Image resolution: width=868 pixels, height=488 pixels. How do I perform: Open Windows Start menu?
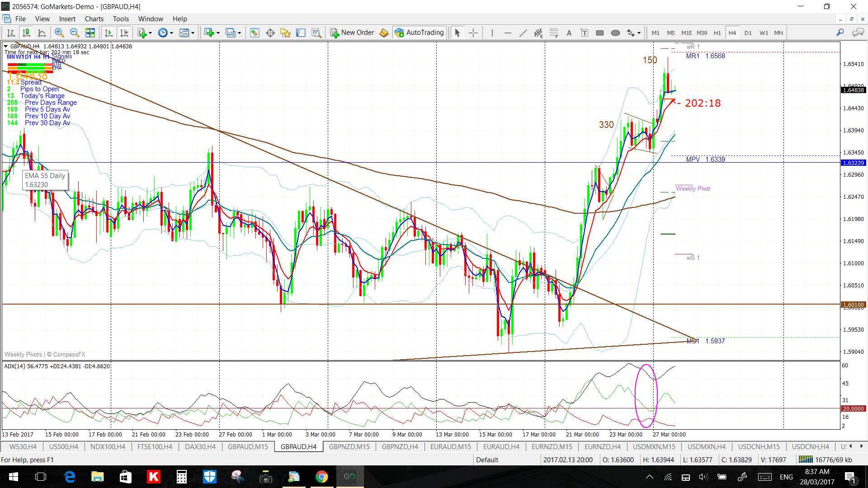pyautogui.click(x=13, y=477)
